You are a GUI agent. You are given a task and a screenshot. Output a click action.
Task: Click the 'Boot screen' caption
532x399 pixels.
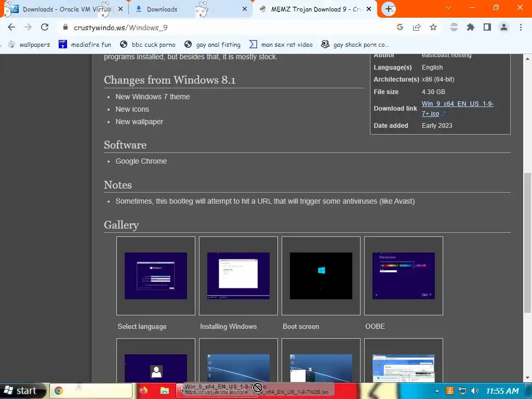click(x=301, y=326)
